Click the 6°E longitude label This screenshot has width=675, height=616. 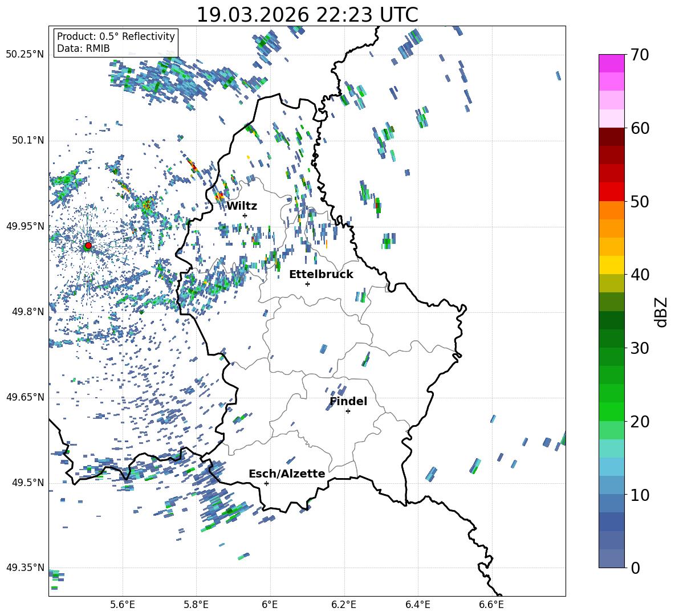(x=270, y=605)
